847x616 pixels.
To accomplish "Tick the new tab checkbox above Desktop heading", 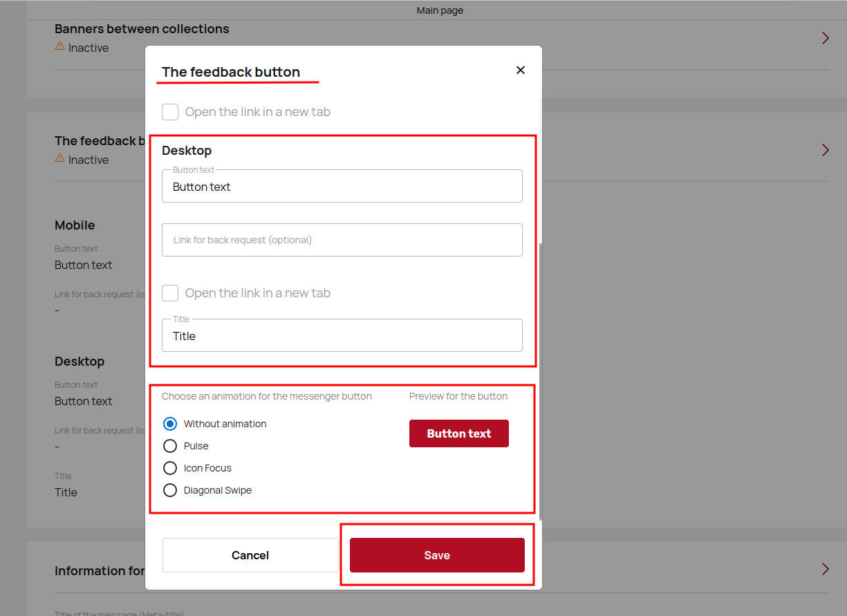I will click(x=170, y=112).
